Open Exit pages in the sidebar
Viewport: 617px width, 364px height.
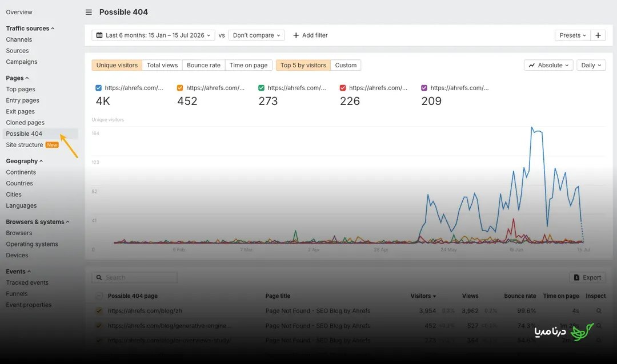coord(20,112)
